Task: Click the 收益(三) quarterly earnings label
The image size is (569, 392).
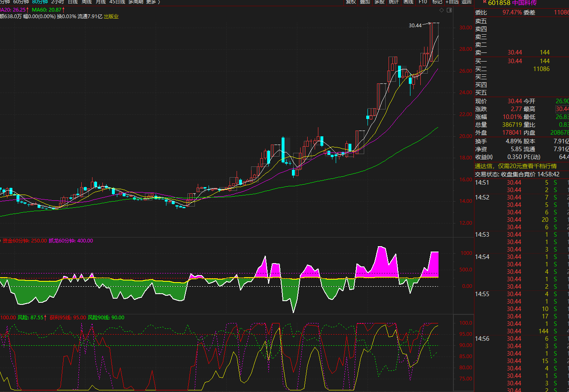Action: [x=484, y=157]
